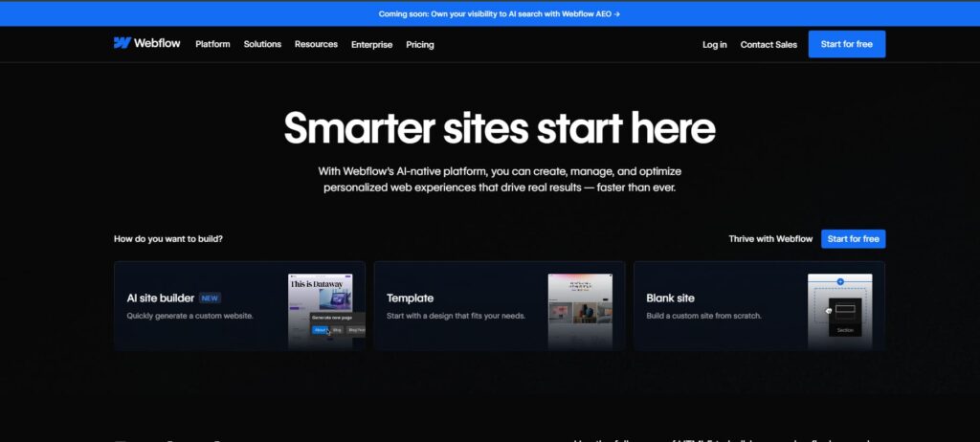The height and width of the screenshot is (442, 980).
Task: Open the Pricing page
Action: click(420, 44)
